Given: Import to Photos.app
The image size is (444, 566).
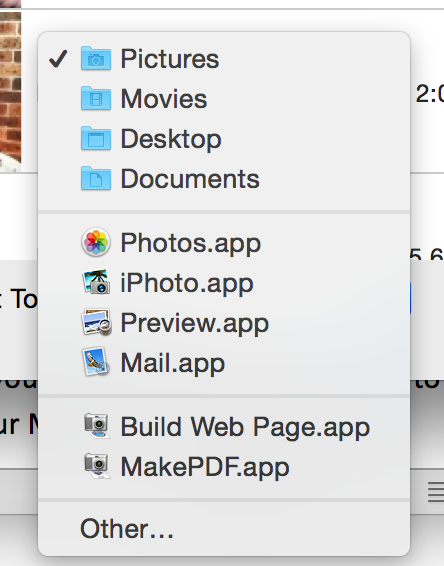Looking at the screenshot, I should click(x=224, y=243).
